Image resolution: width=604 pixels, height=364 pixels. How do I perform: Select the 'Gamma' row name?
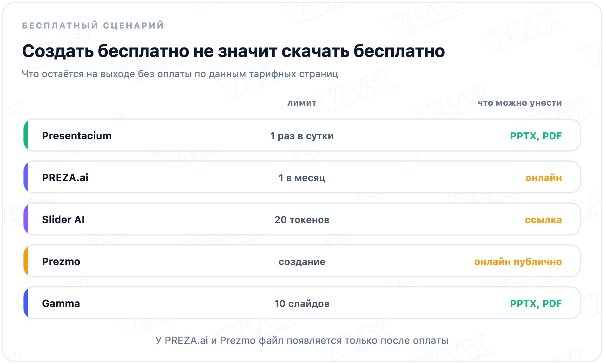61,304
